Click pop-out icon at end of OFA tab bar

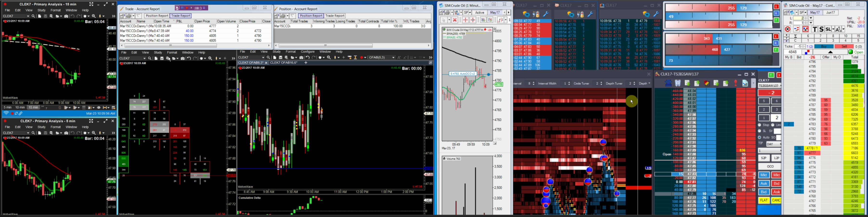tap(430, 63)
